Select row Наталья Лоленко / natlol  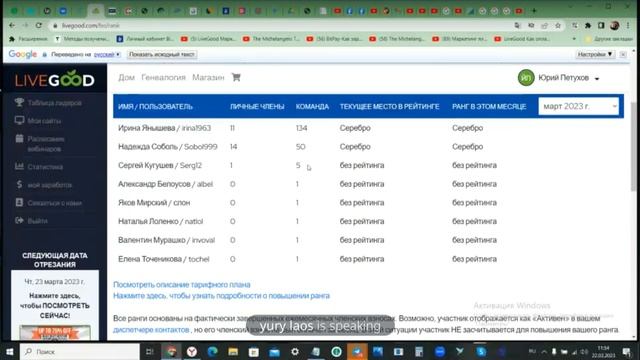(368, 221)
